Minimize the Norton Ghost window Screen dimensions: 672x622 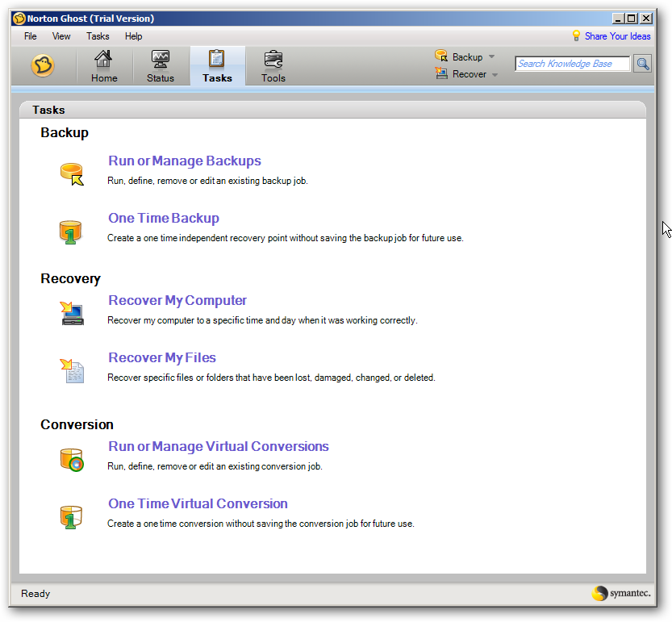tap(618, 19)
